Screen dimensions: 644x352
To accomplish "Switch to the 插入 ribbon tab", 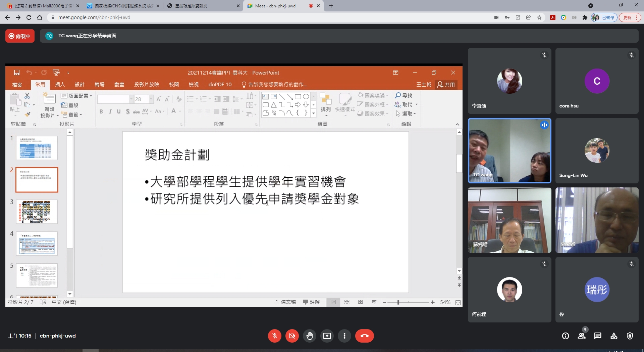I will (60, 85).
